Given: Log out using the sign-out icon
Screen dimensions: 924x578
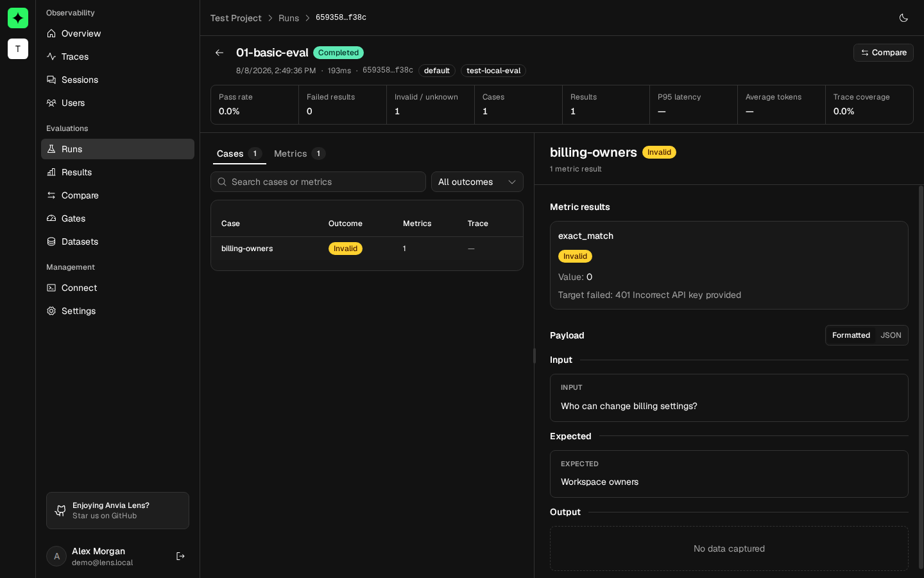Looking at the screenshot, I should pyautogui.click(x=180, y=556).
